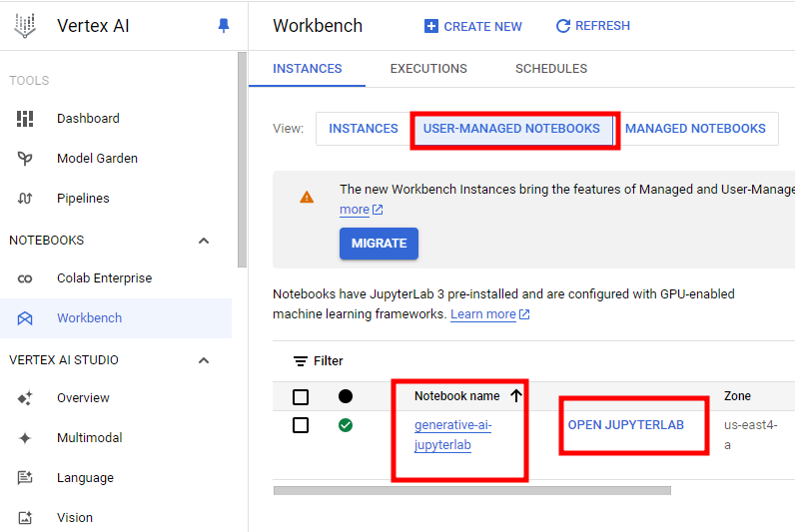Click the CREATE NEW button
Screen dimensions: 795x532
point(473,26)
